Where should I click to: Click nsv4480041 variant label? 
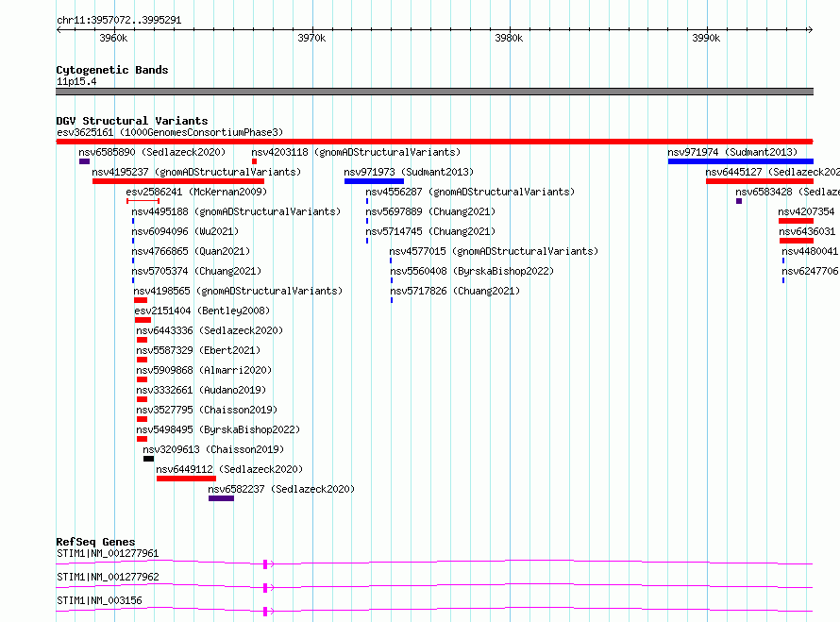[x=810, y=251]
